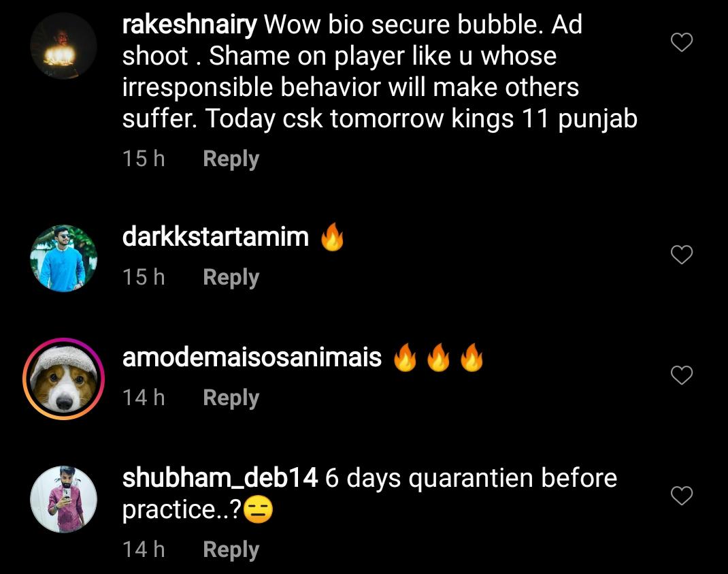Screen dimensions: 728x574
Task: Like shubham_deb14's quarantine comment
Action: click(x=682, y=496)
